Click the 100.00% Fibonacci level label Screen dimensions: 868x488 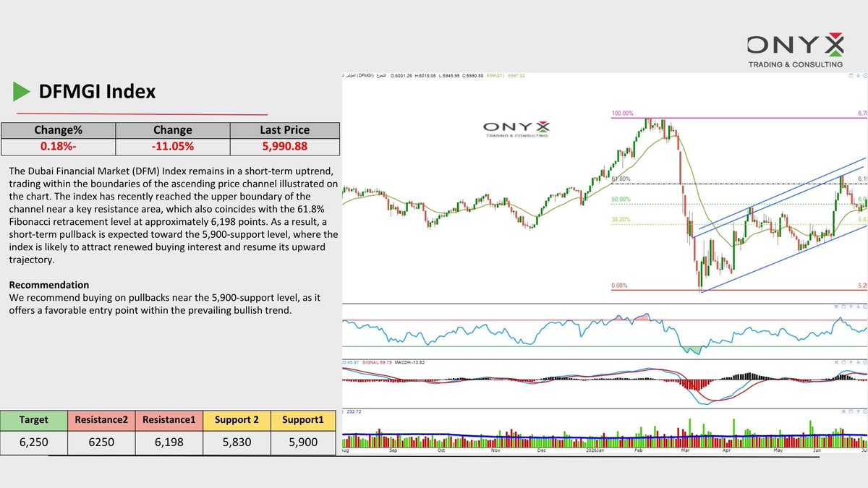click(622, 114)
